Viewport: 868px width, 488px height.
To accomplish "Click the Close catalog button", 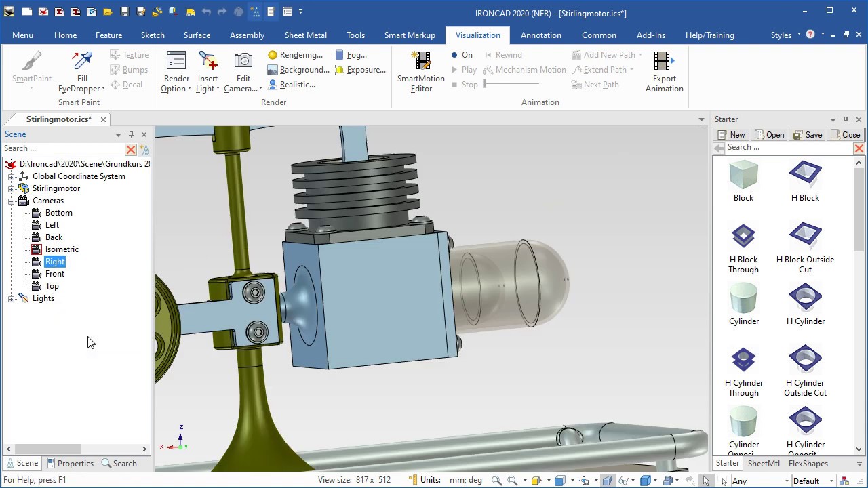I will (x=845, y=135).
